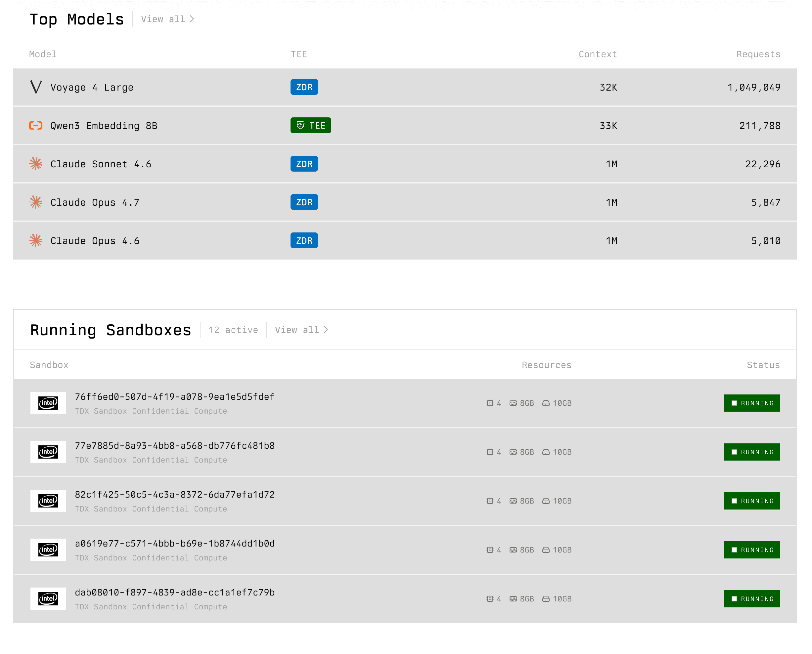
Task: Click CPU icon in sandbox 77e7885d row
Action: tap(490, 452)
